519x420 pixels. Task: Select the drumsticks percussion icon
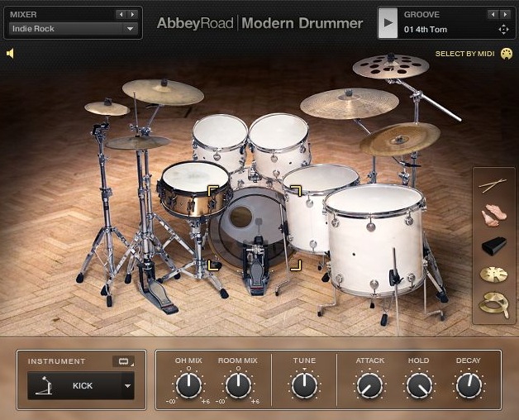tap(493, 185)
